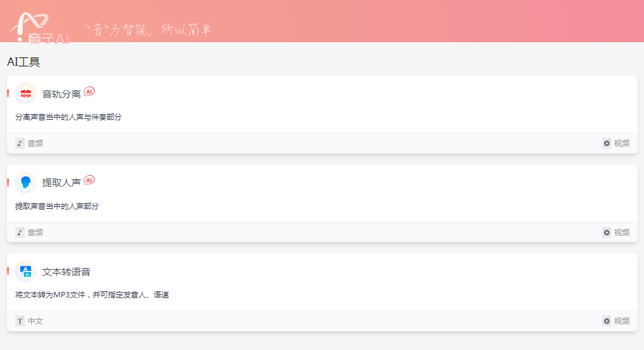Click the video play icon in the 提取人声 card

[x=607, y=232]
